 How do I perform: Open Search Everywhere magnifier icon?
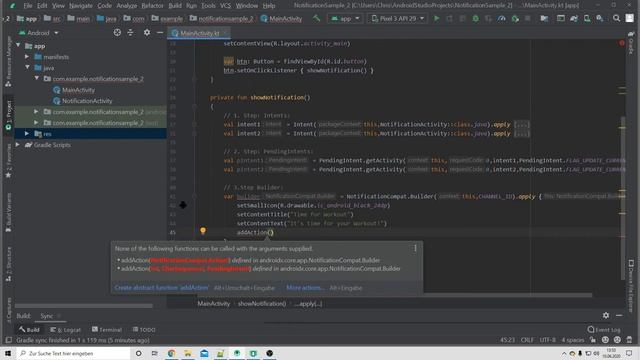coord(616,18)
